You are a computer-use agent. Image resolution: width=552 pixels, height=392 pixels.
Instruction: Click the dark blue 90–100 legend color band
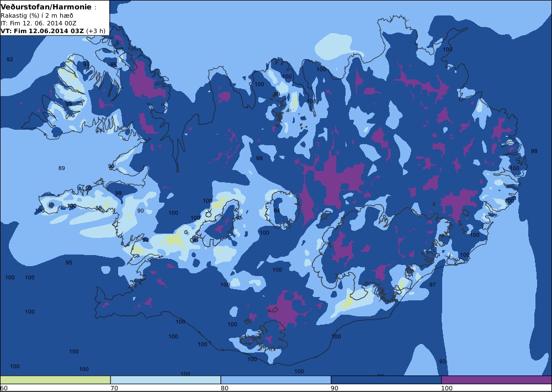386,380
